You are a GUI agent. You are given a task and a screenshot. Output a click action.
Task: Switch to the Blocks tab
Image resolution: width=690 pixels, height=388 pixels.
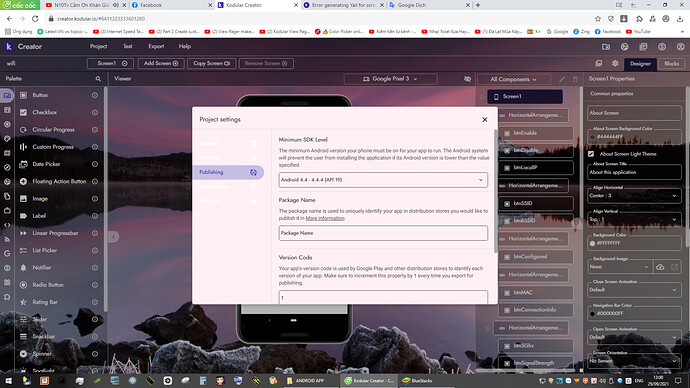click(x=672, y=63)
